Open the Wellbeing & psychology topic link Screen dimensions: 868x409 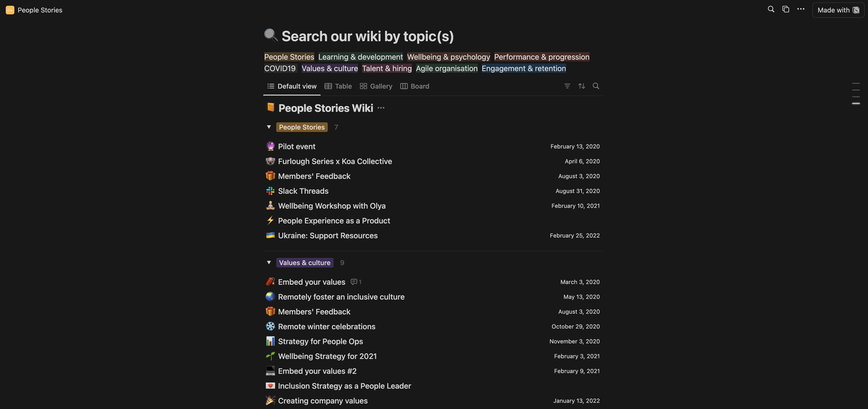(448, 57)
